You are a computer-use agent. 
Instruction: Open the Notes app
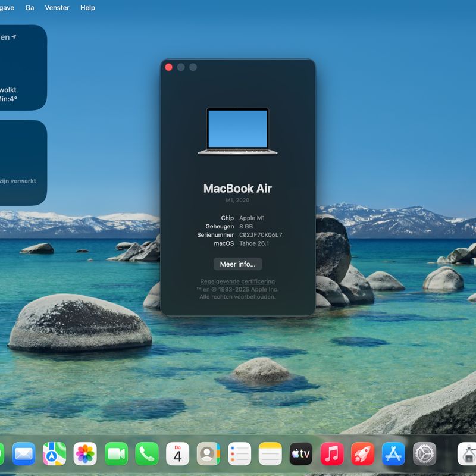click(270, 454)
